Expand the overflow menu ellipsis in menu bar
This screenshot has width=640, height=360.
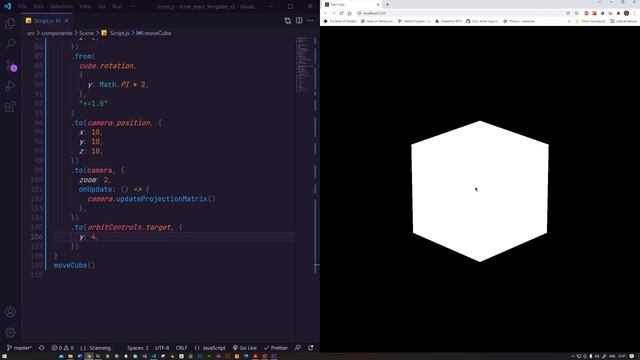133,7
